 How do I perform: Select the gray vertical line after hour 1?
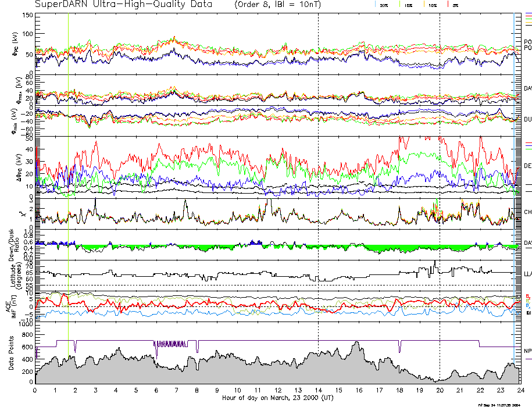pos(69,174)
